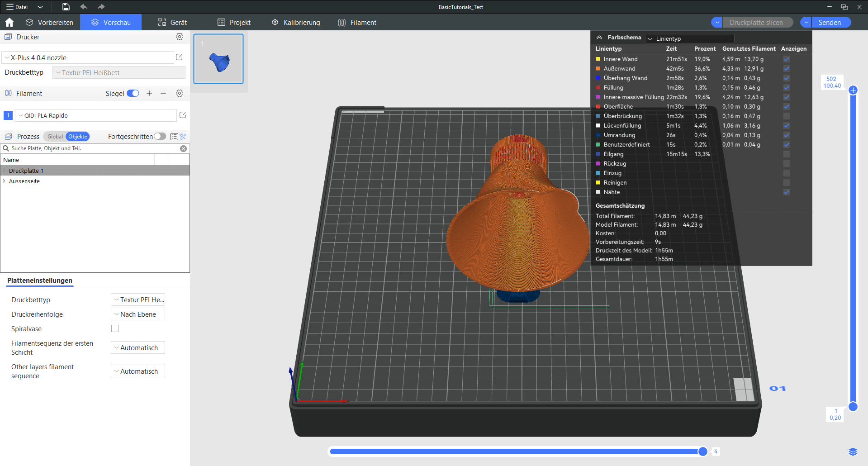Select the Global process button

[x=55, y=136]
